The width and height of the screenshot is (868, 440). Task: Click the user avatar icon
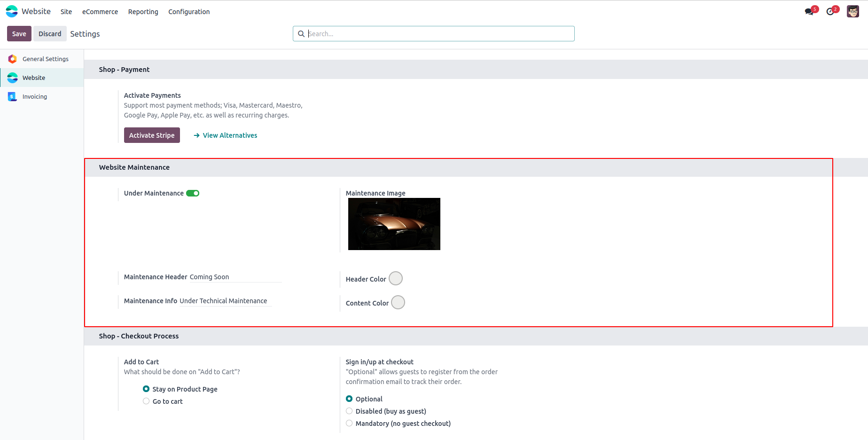(x=852, y=11)
